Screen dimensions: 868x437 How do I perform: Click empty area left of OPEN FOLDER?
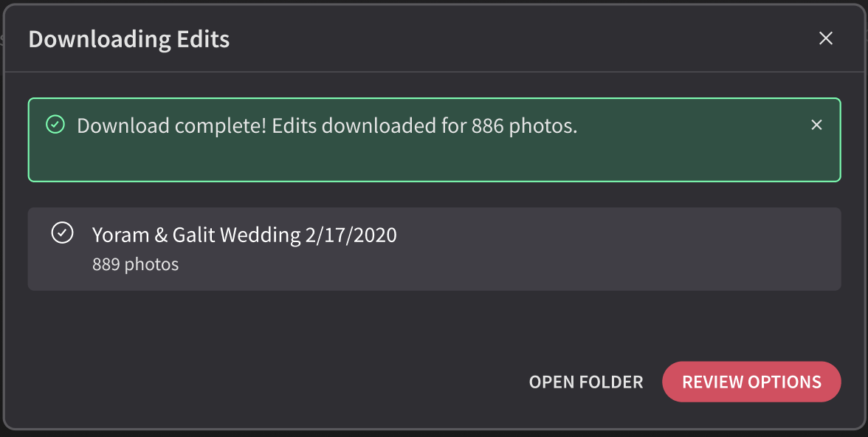[277, 382]
